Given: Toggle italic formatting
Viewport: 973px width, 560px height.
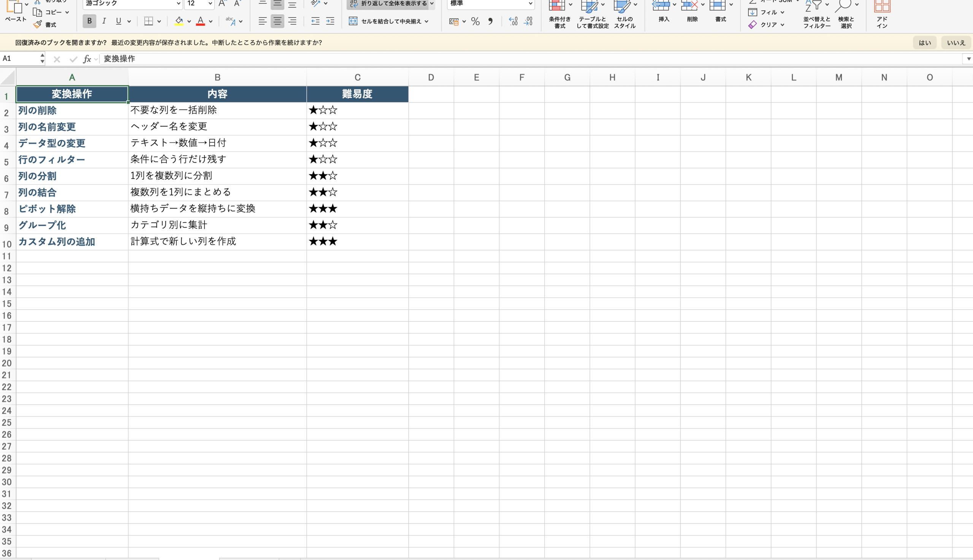Looking at the screenshot, I should coord(103,21).
